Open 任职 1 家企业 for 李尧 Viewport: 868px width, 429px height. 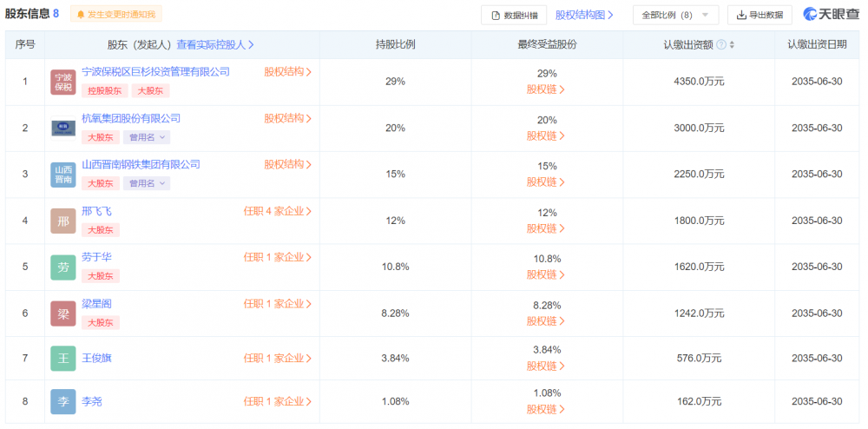(278, 402)
